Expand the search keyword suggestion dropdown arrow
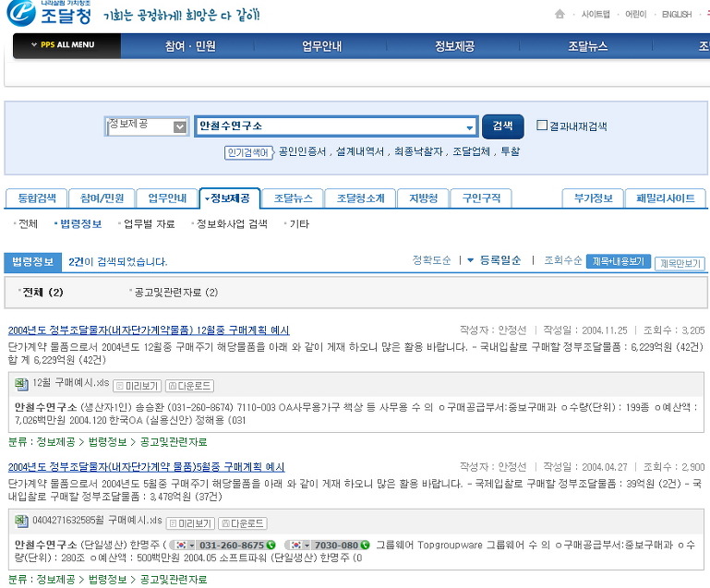This screenshot has width=710, height=588. tap(470, 126)
